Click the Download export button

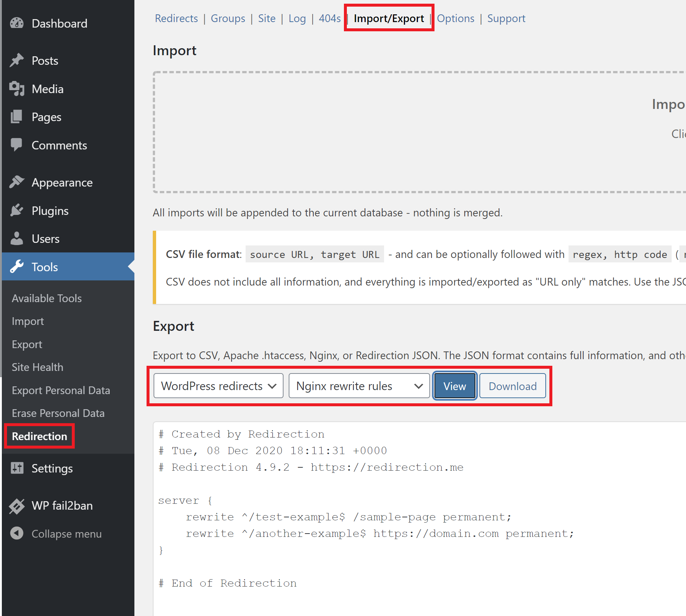513,386
